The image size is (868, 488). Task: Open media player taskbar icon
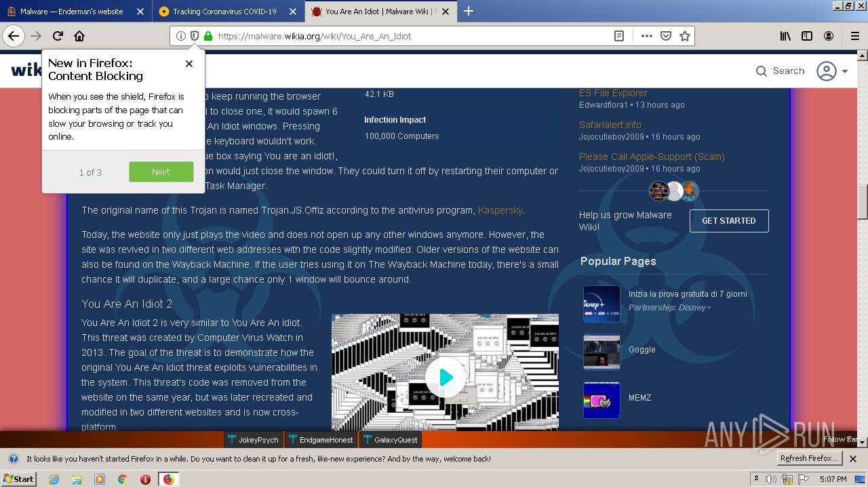(100, 479)
